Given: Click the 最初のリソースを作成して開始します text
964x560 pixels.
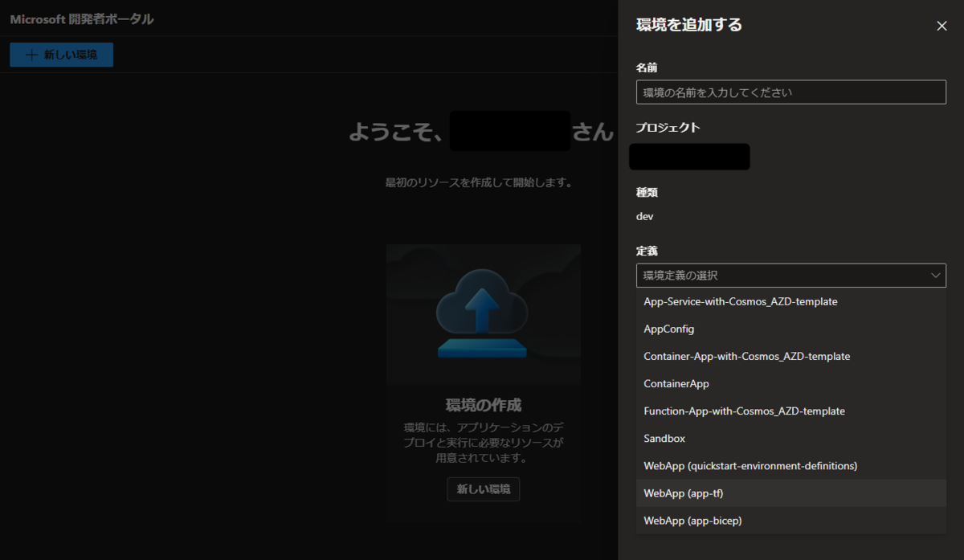Looking at the screenshot, I should (479, 182).
